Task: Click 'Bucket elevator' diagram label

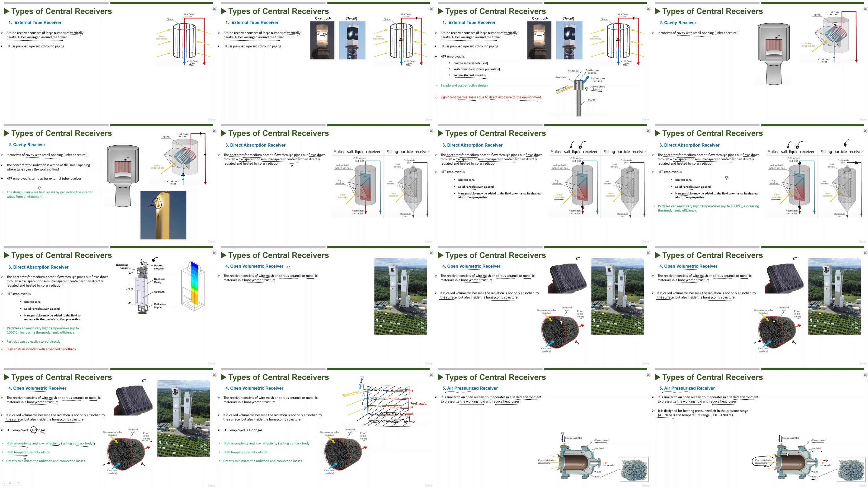Action: 158,267
